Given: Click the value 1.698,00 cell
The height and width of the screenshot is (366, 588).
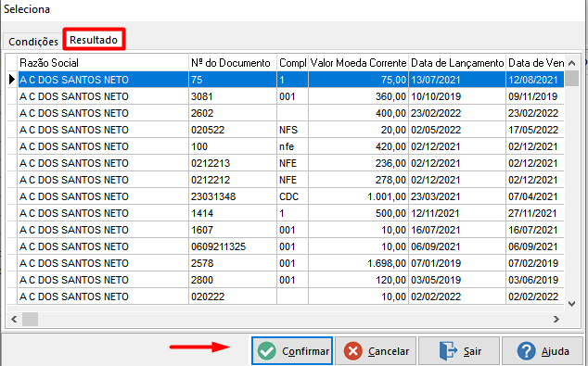Looking at the screenshot, I should pyautogui.click(x=358, y=263).
